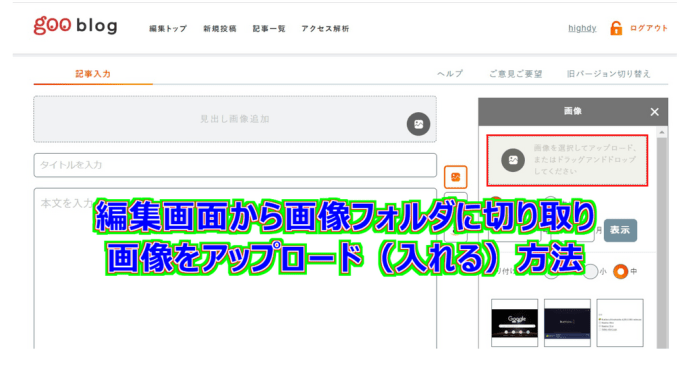Click upload icon in image panel
The height and width of the screenshot is (388, 690).
pos(513,160)
